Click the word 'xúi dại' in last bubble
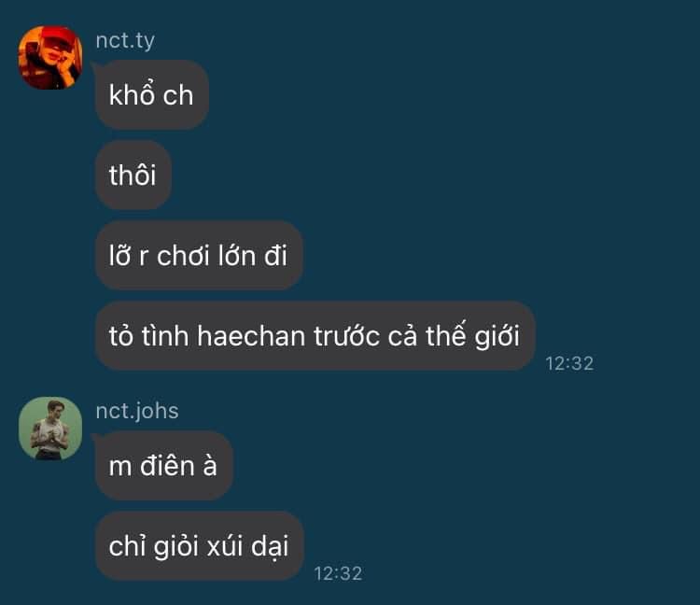700x605 pixels. tap(247, 546)
